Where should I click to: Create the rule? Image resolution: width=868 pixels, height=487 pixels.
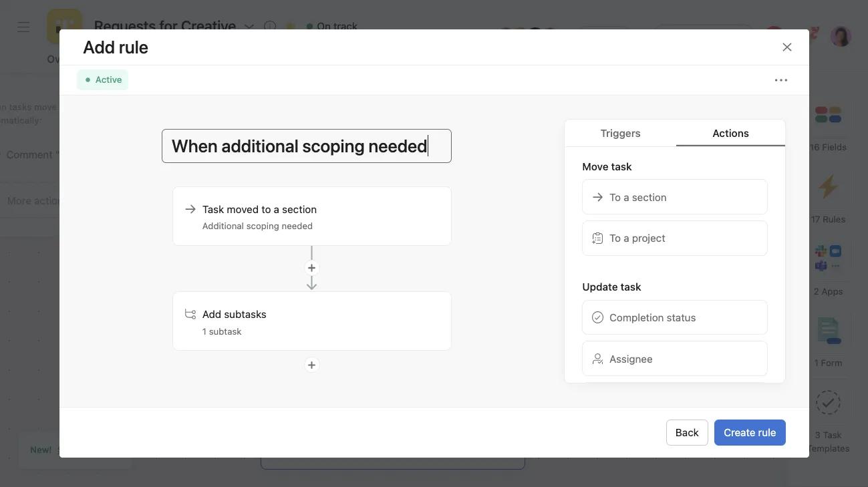pyautogui.click(x=749, y=432)
